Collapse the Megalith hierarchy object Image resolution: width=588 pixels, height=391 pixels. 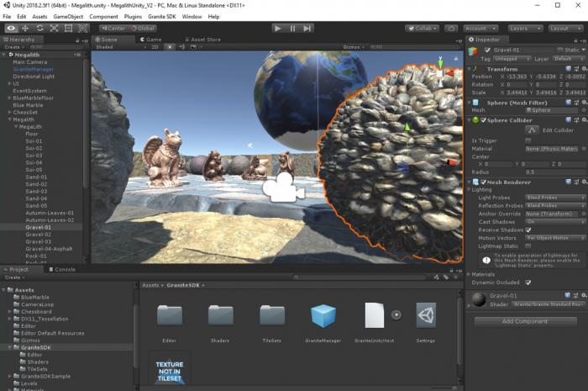(9, 119)
